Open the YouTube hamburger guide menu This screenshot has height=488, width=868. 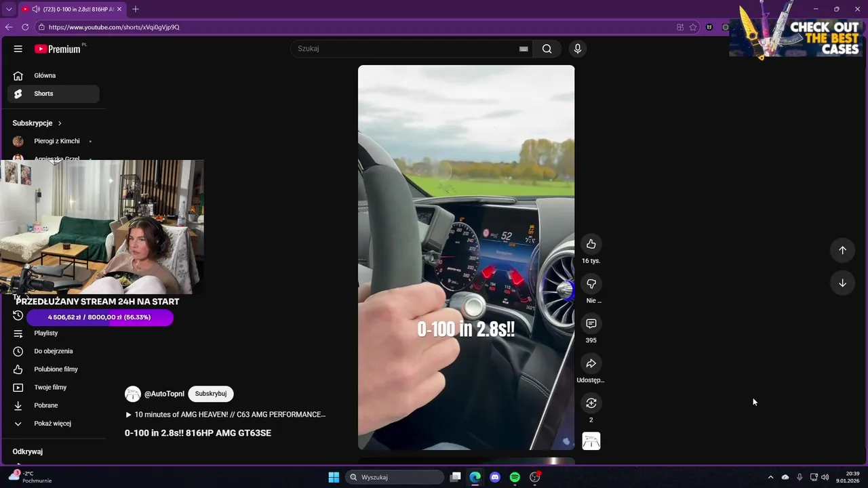18,49
